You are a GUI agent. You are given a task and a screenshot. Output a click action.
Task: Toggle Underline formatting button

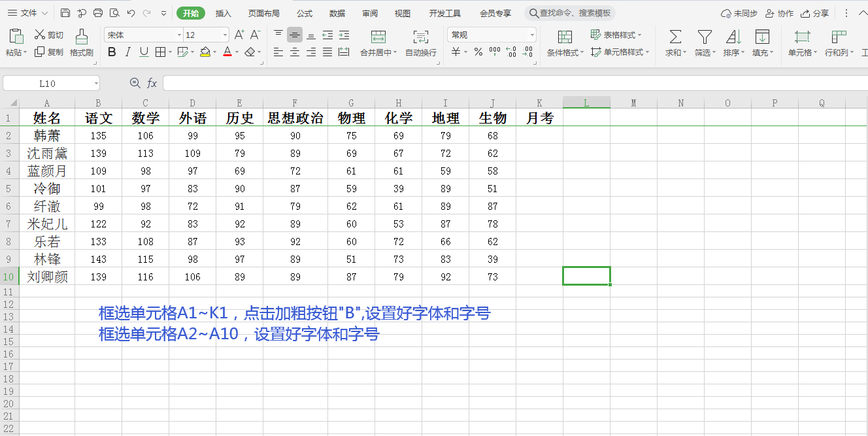tap(144, 52)
